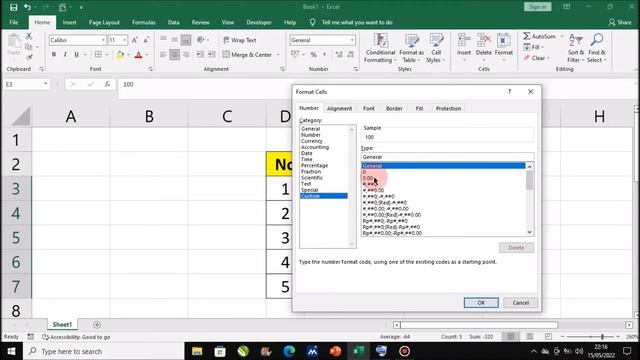This screenshot has height=360, width=640.
Task: Apply Percent Style to selection
Action: [313, 54]
